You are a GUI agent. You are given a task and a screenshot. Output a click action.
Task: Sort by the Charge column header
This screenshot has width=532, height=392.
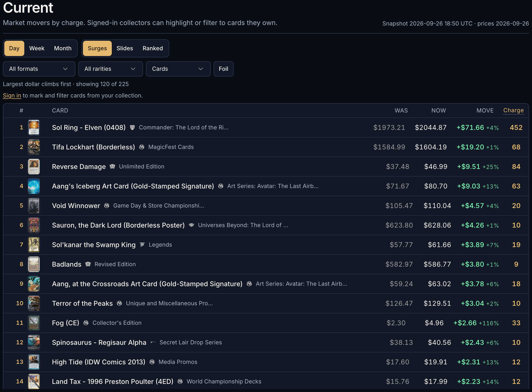click(x=513, y=111)
